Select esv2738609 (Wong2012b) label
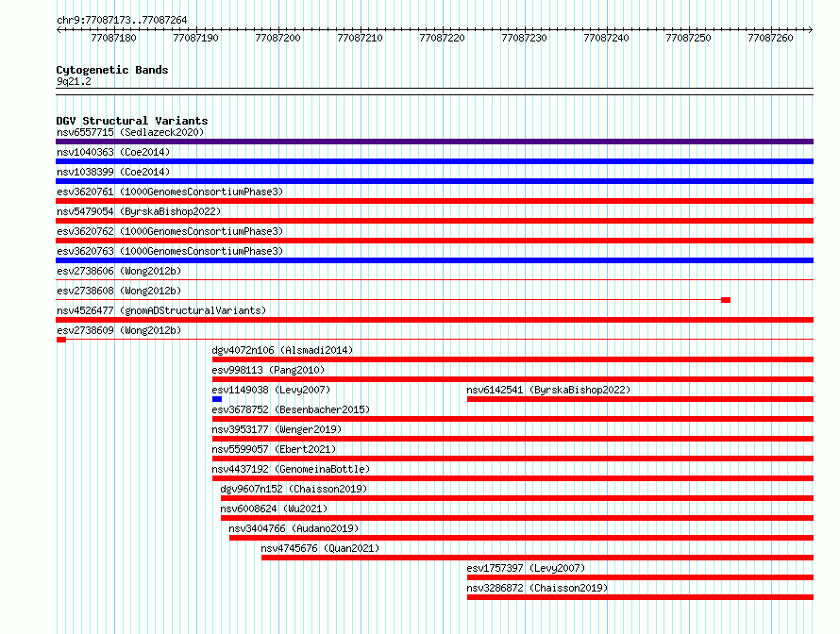Screen dimensions: 840x634 point(119,330)
